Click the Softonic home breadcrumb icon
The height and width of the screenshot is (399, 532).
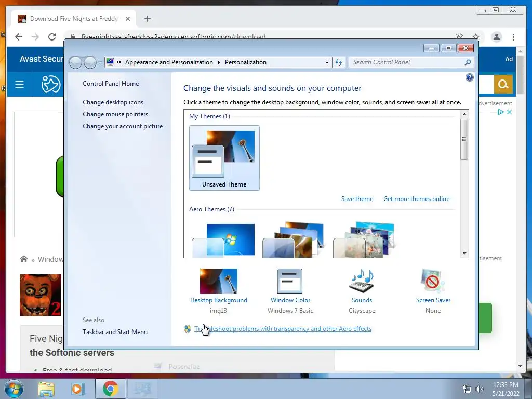(24, 259)
